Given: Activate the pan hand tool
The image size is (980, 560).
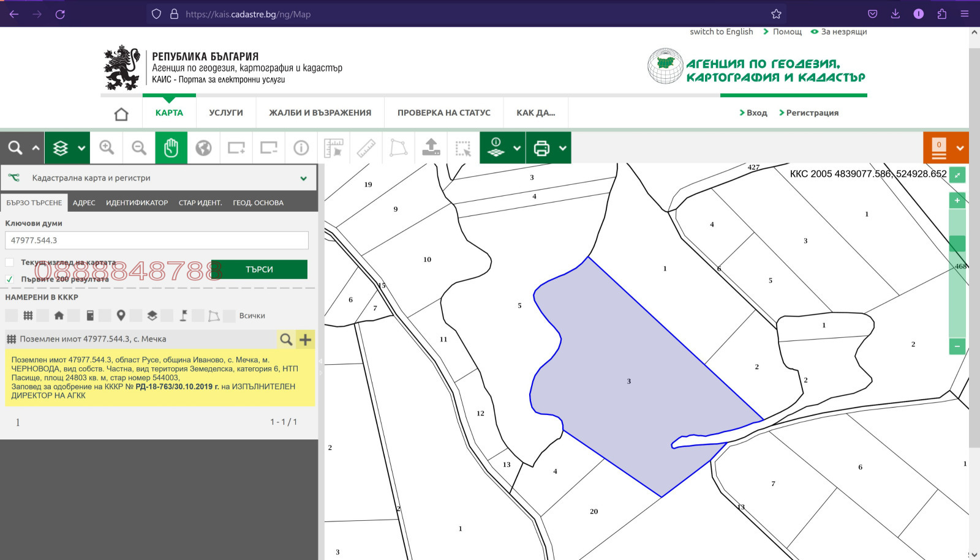Looking at the screenshot, I should coord(171,147).
